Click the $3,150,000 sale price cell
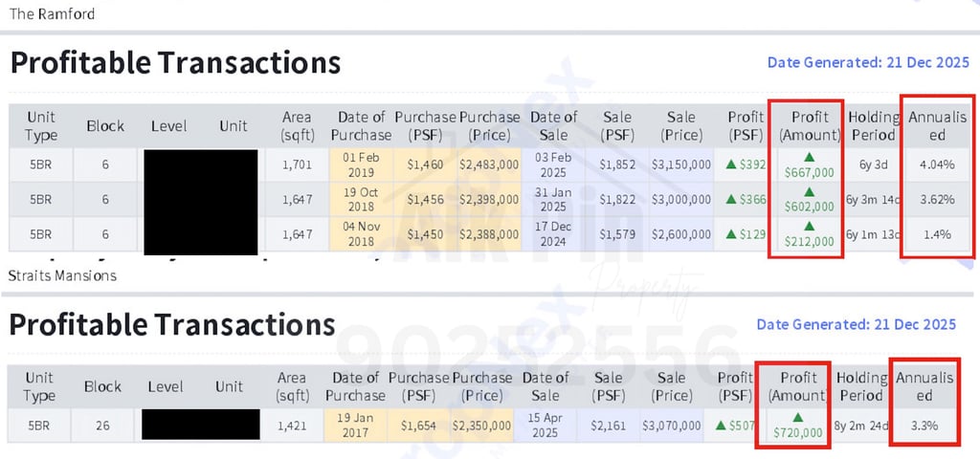This screenshot has height=459, width=980. (682, 164)
